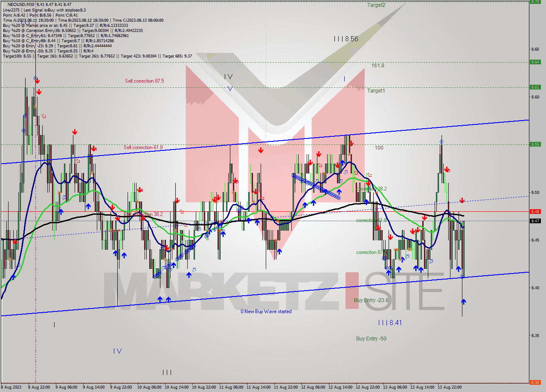546x392 pixels.
Task: Click the '11 Aug 14:00' time label
Action: [x=258, y=387]
